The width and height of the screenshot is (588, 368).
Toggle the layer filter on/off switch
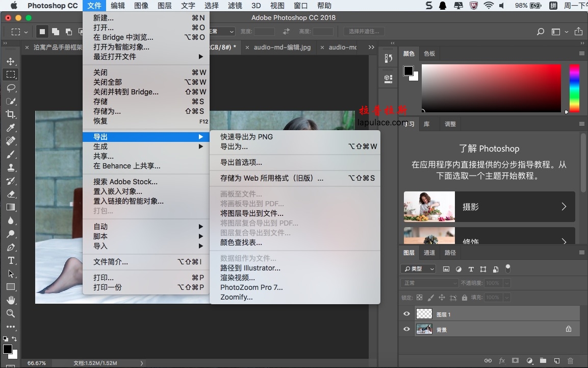(508, 268)
